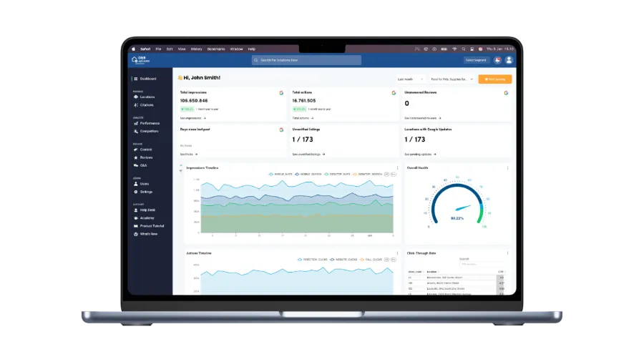The width and height of the screenshot is (644, 362).
Task: Click Spotlight search icon in menu bar
Action: [464, 49]
